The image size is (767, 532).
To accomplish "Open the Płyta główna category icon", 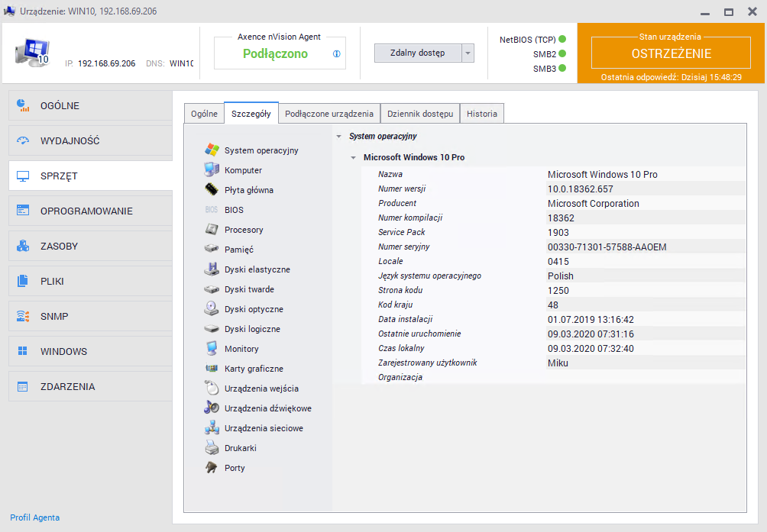I will pyautogui.click(x=212, y=190).
